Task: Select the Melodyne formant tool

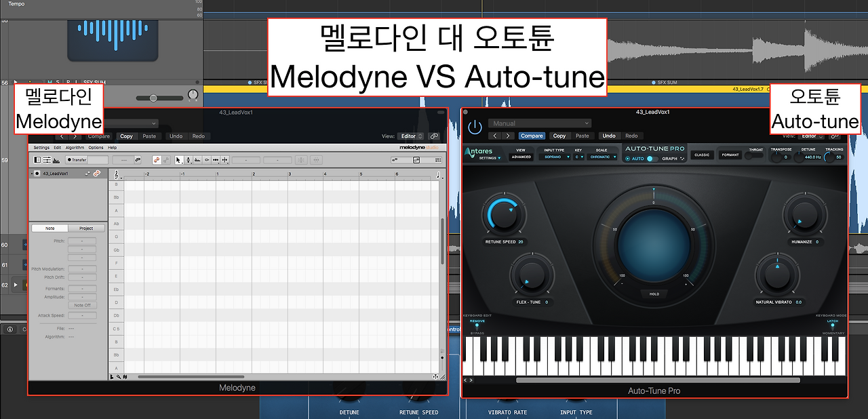Action: [197, 160]
